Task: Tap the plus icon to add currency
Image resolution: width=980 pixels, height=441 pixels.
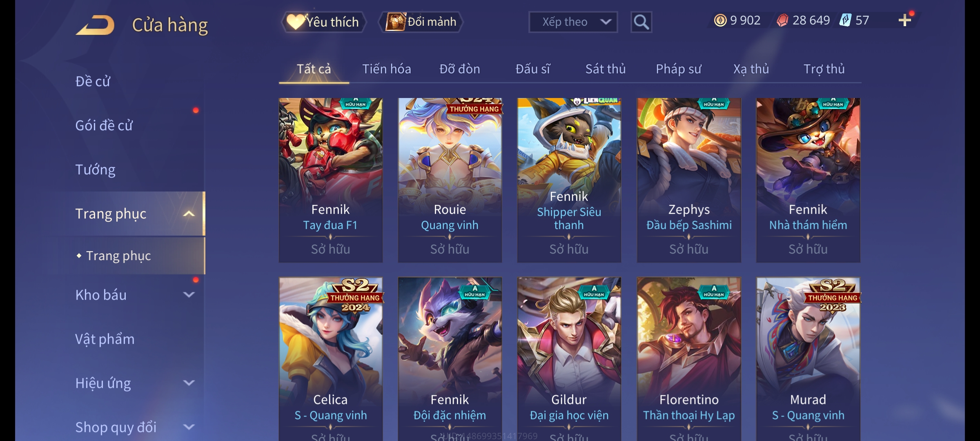Action: 905,20
